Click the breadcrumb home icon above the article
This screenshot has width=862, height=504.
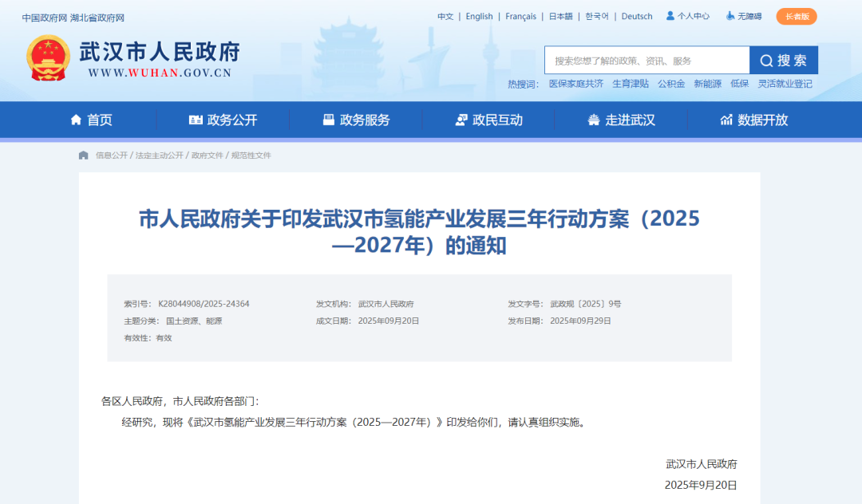point(83,156)
